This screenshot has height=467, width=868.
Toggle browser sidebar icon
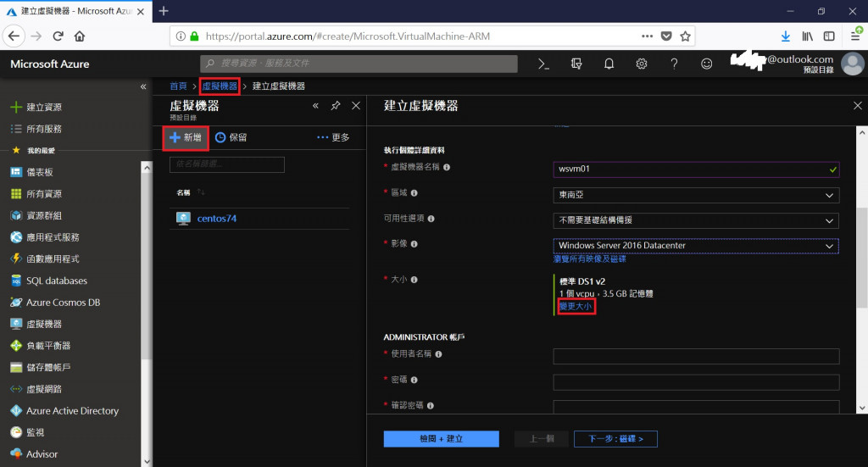point(829,36)
